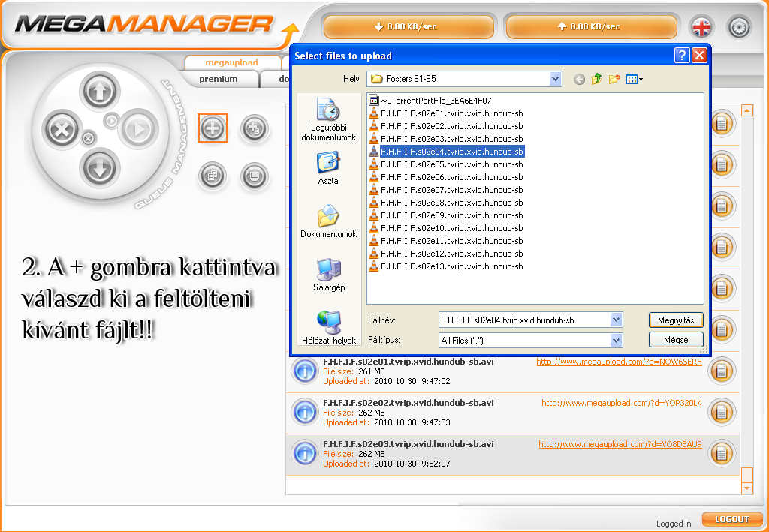Click the stacked pages round button

(x=213, y=176)
